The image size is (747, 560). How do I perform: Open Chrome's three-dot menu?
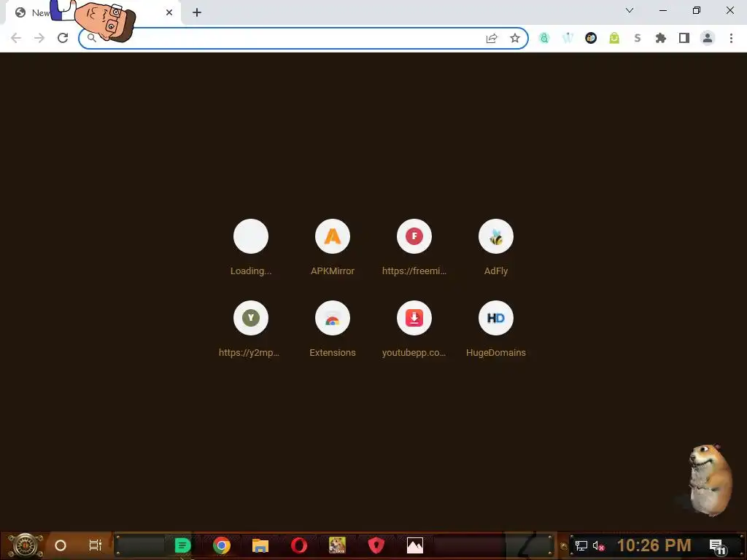pos(731,38)
